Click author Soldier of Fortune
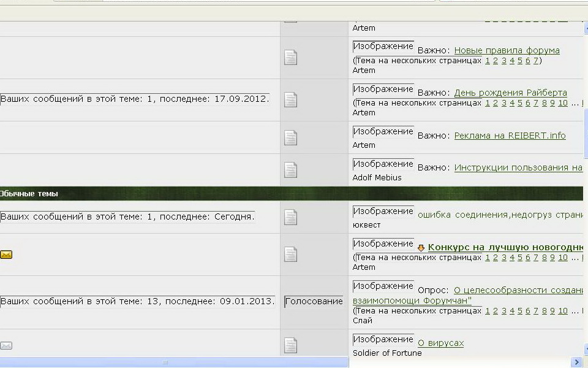The width and height of the screenshot is (588, 368). coord(387,353)
